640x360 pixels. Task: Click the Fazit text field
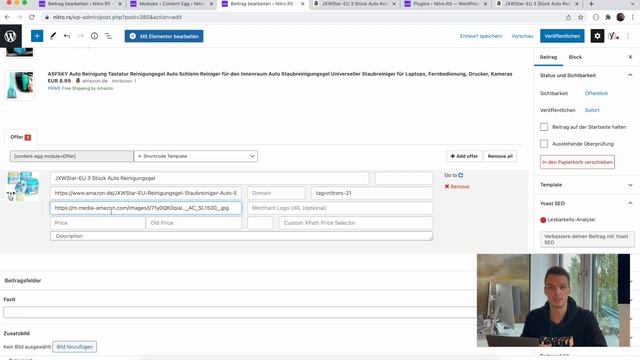[241, 312]
